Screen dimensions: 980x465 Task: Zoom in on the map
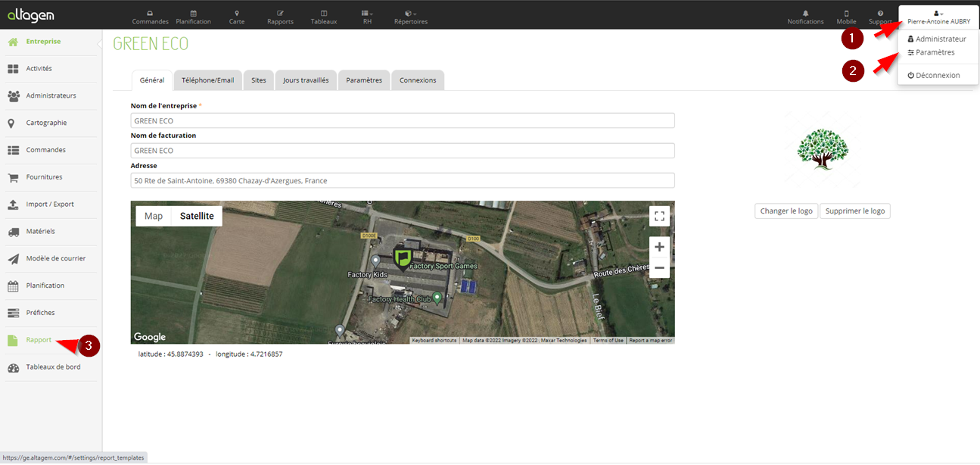tap(659, 247)
